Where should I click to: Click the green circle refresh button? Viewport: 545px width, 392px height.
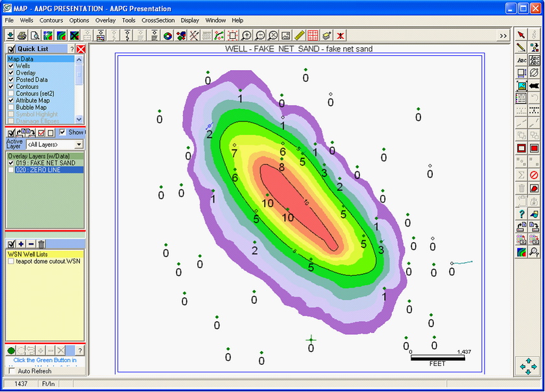11,350
